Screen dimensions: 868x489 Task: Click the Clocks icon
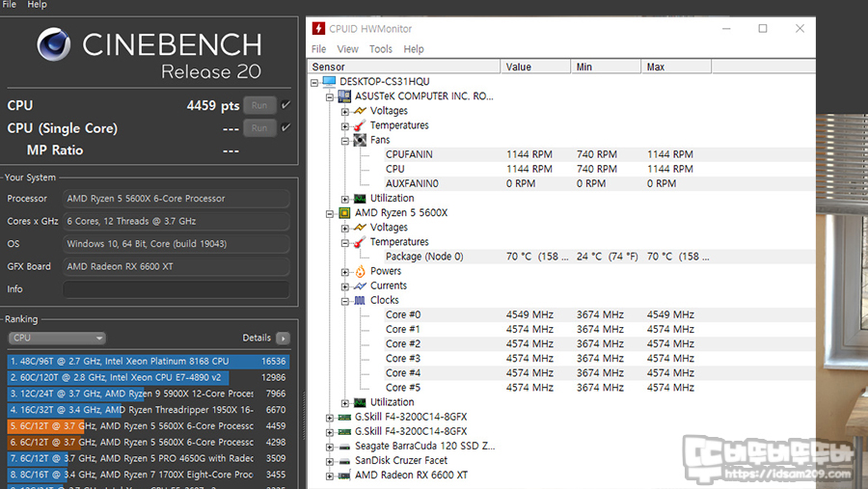pyautogui.click(x=360, y=300)
